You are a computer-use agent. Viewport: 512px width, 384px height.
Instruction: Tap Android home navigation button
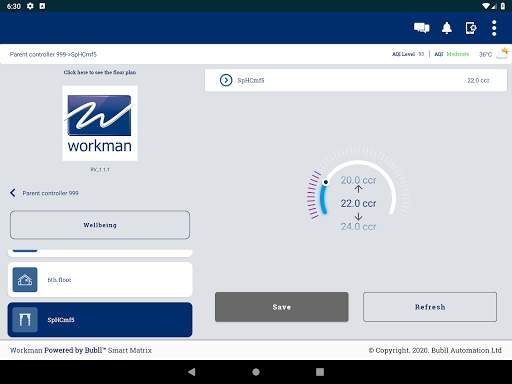(256, 372)
